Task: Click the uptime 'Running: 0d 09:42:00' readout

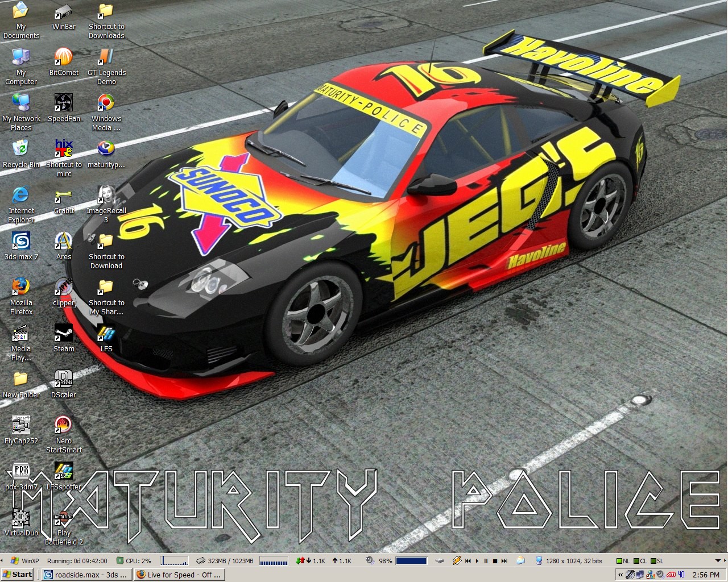Action: (77, 561)
